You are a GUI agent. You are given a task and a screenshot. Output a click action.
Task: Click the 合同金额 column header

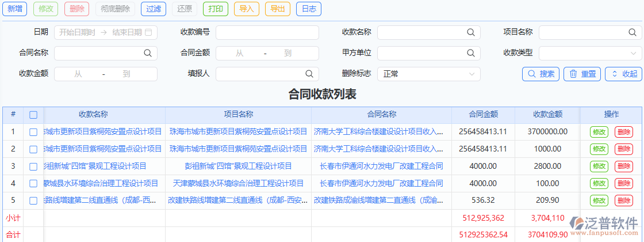(x=484, y=115)
